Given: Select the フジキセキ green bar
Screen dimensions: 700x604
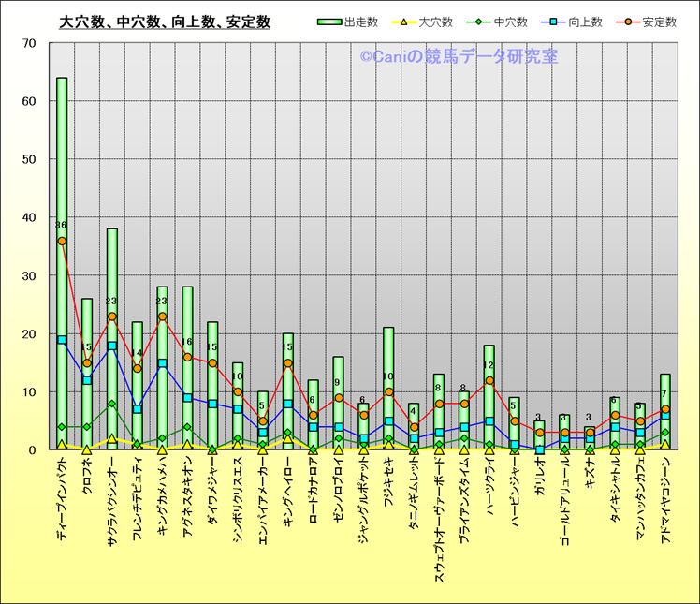Looking at the screenshot, I should point(388,356).
